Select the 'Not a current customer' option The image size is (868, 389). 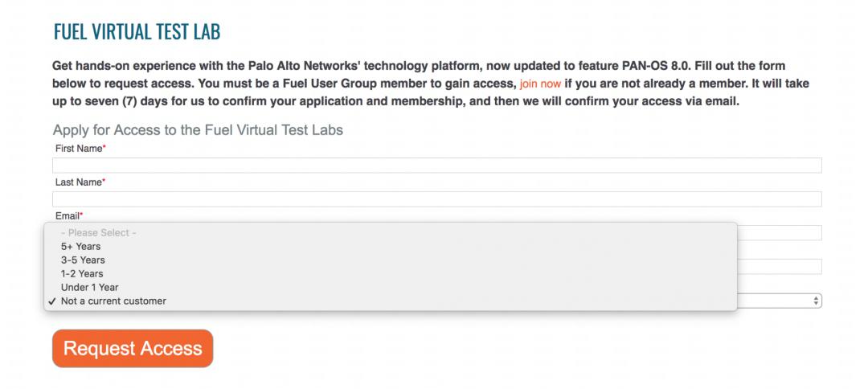(113, 301)
